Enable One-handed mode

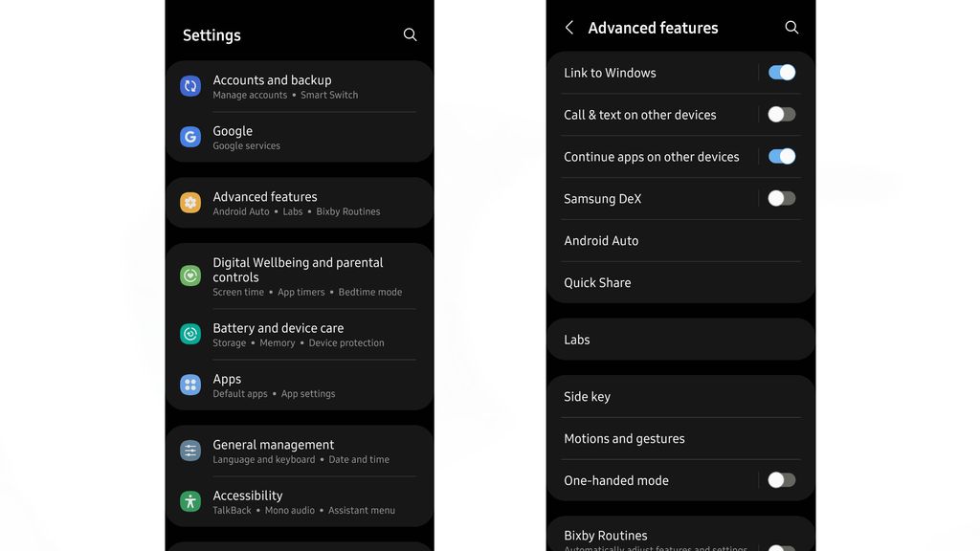(781, 479)
